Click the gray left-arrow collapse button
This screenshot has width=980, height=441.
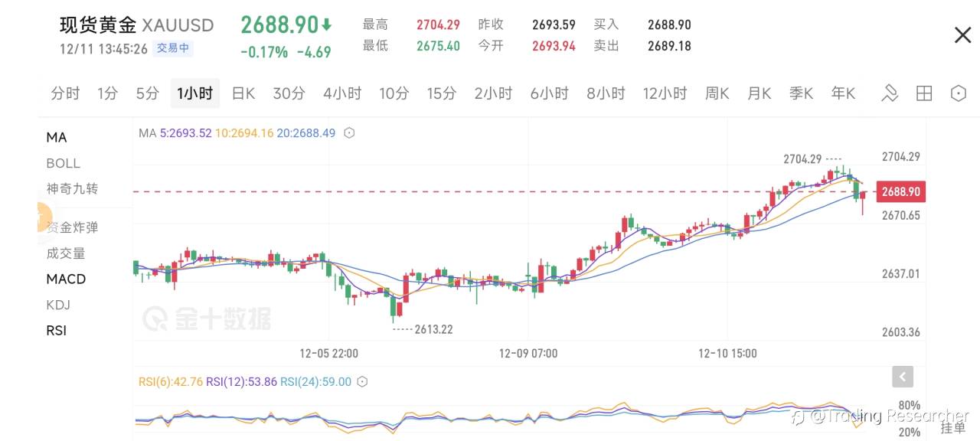coord(903,377)
